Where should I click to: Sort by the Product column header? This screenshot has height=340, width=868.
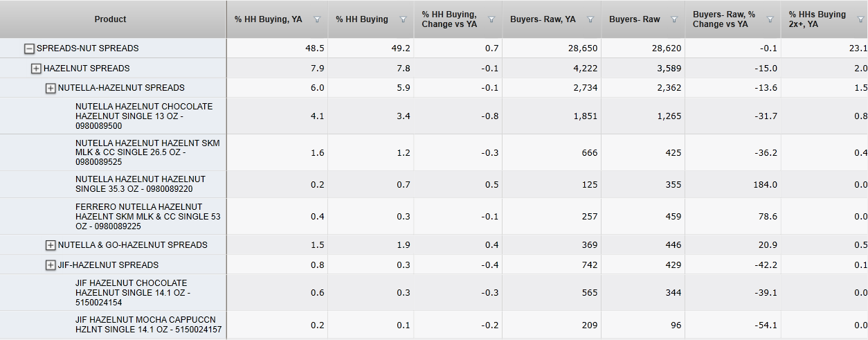pos(111,19)
